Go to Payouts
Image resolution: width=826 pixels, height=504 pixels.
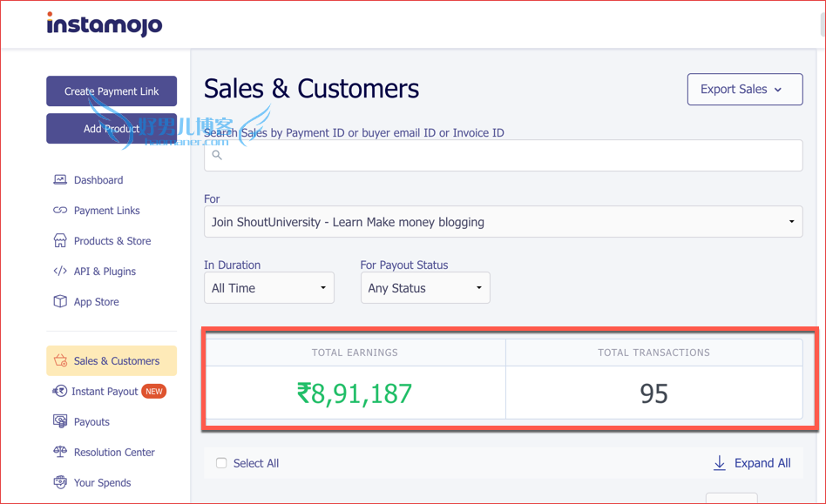click(x=91, y=422)
